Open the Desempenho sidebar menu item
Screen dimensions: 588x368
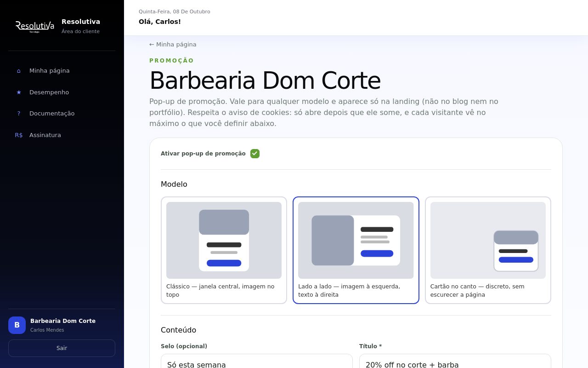pos(62,92)
